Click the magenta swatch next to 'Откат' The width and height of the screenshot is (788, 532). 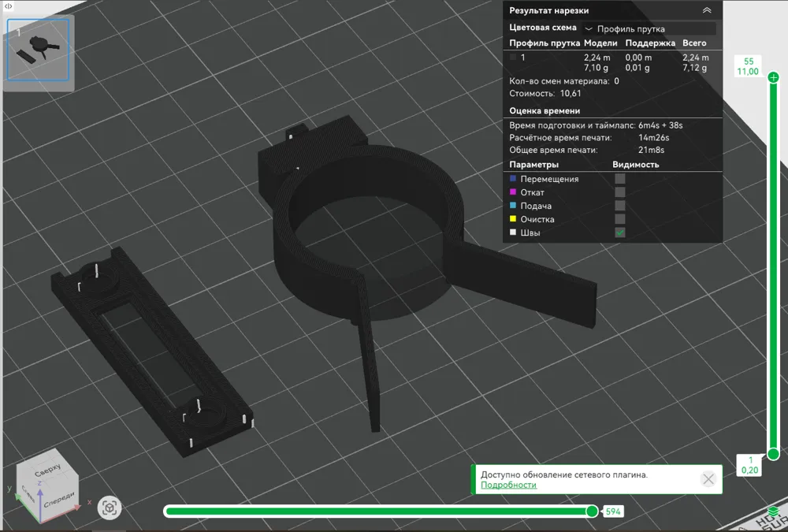(x=514, y=192)
